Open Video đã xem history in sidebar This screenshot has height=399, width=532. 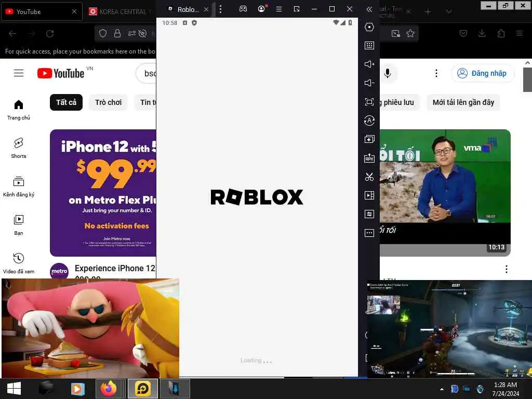(19, 263)
